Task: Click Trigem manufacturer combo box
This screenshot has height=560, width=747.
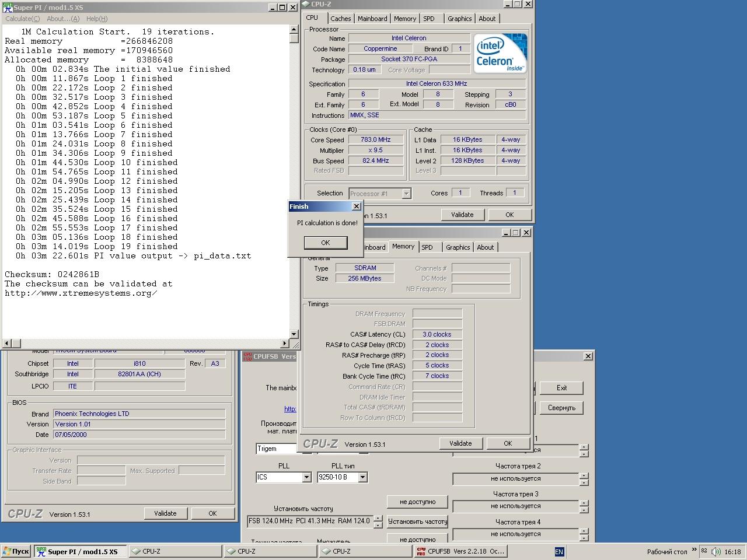Action: pyautogui.click(x=277, y=449)
